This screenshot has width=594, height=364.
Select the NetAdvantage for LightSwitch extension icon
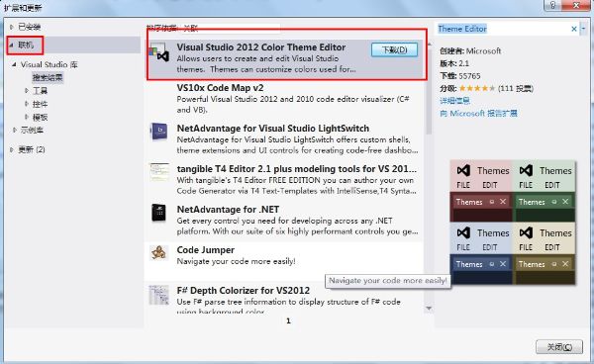158,132
